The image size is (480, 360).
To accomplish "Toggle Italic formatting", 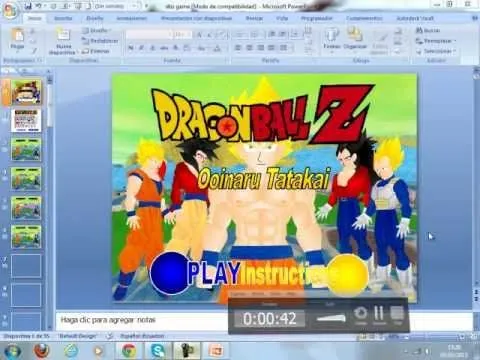I will [142, 48].
